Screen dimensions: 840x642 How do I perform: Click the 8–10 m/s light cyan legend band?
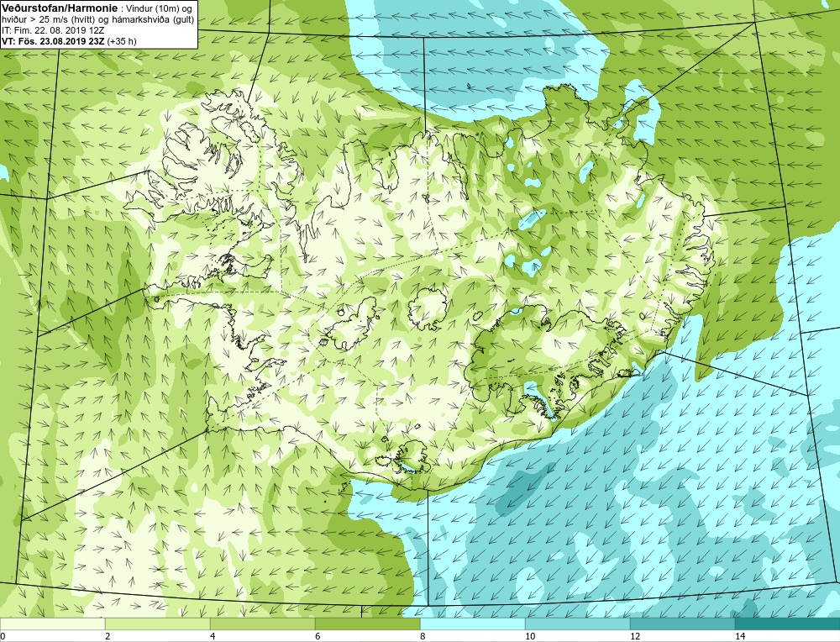pyautogui.click(x=472, y=624)
